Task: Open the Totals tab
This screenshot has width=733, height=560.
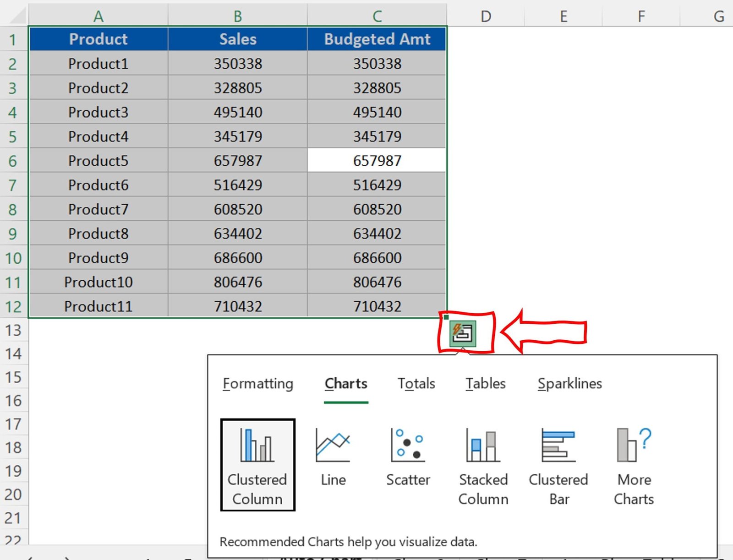Action: tap(416, 384)
